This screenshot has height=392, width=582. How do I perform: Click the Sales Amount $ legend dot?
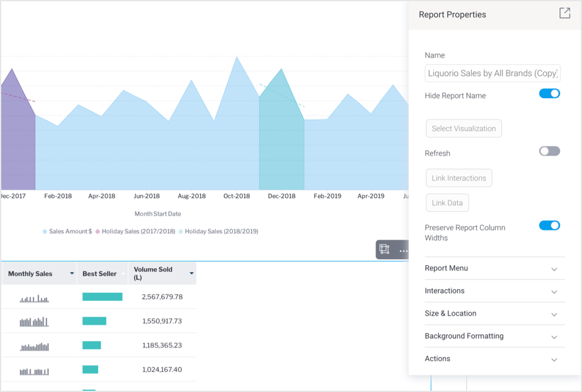(45, 232)
